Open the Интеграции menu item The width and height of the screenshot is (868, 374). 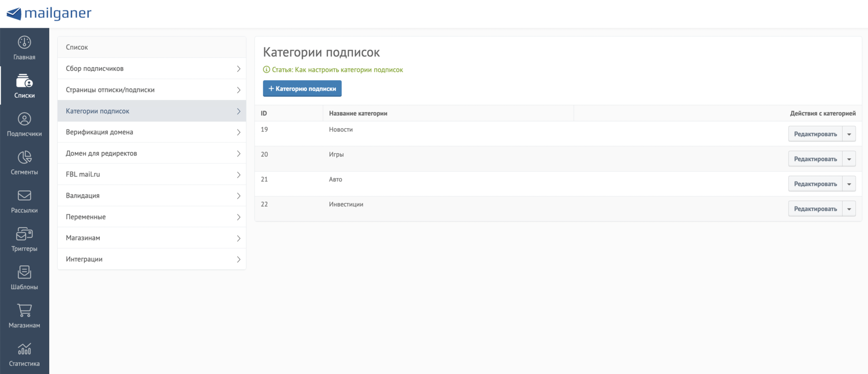click(151, 259)
